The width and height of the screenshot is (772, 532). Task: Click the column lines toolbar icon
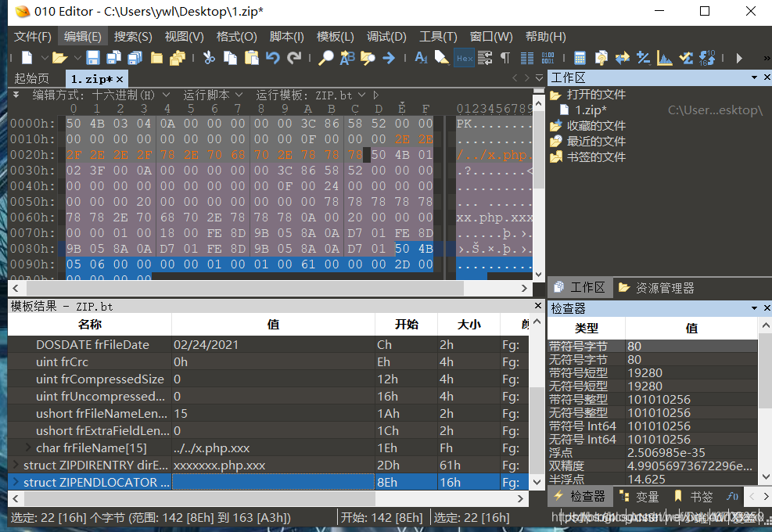[x=527, y=58]
